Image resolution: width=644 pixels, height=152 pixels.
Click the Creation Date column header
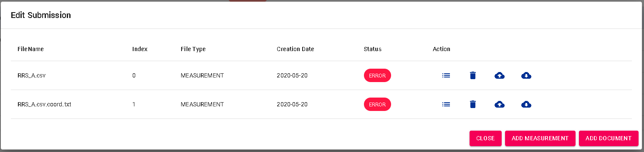click(295, 49)
